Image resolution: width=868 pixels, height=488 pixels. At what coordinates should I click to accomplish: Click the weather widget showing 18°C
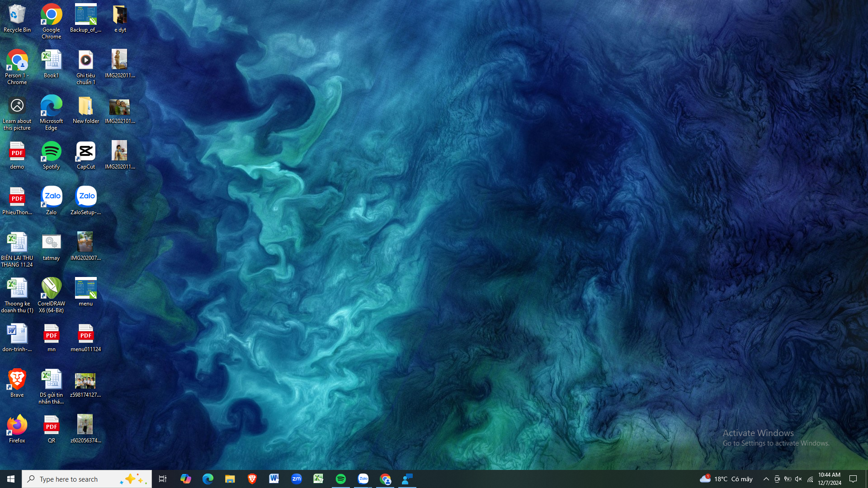click(x=726, y=479)
